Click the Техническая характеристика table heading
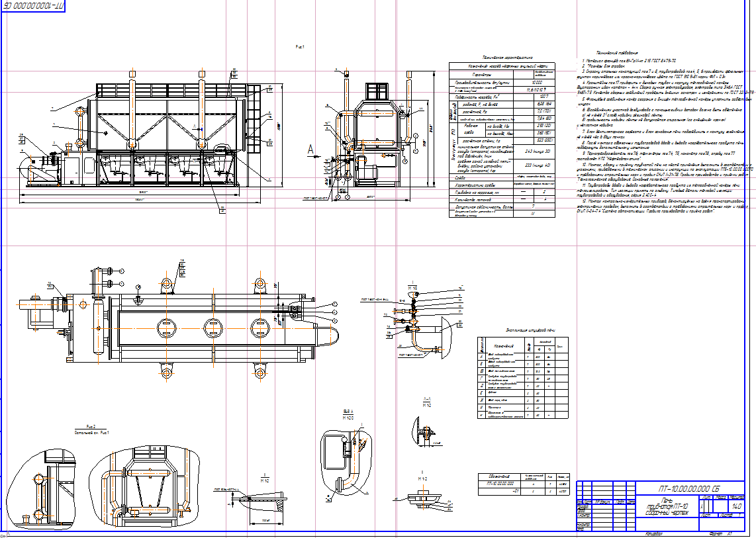 click(x=498, y=58)
